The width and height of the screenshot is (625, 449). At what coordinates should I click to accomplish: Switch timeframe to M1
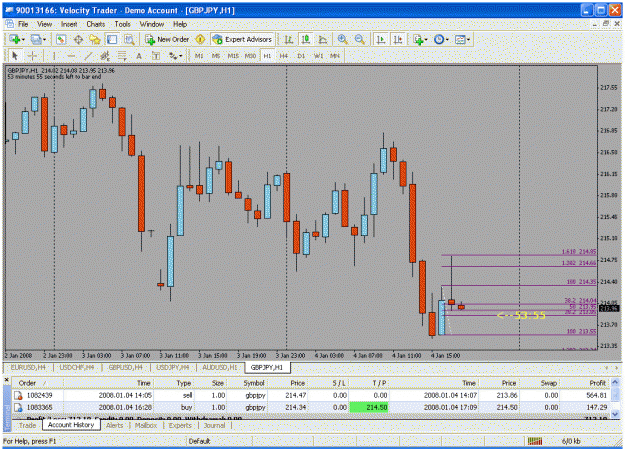click(x=199, y=56)
